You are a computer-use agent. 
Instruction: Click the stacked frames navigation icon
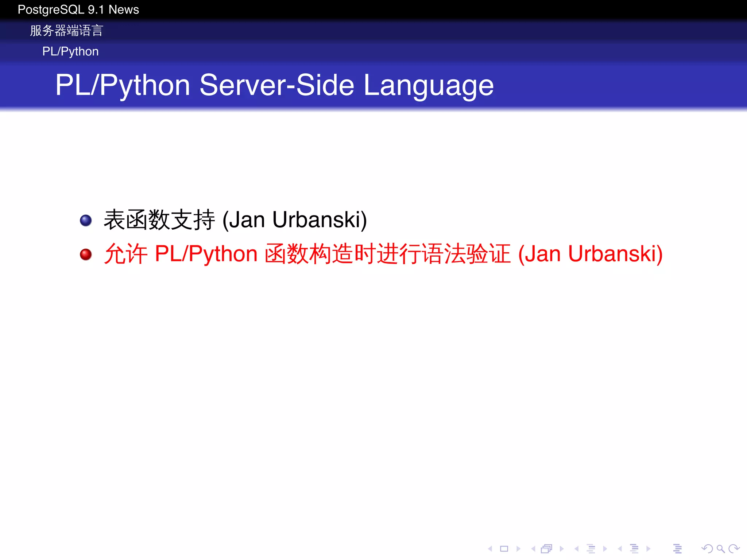(547, 548)
